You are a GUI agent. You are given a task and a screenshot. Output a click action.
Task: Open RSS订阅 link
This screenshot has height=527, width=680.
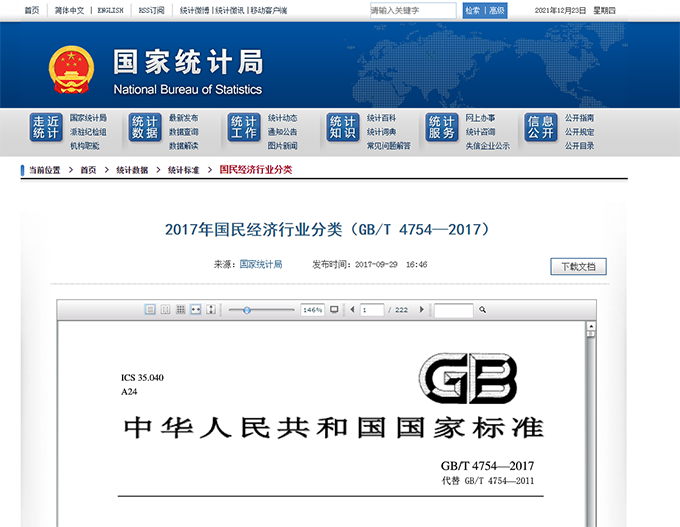click(151, 10)
